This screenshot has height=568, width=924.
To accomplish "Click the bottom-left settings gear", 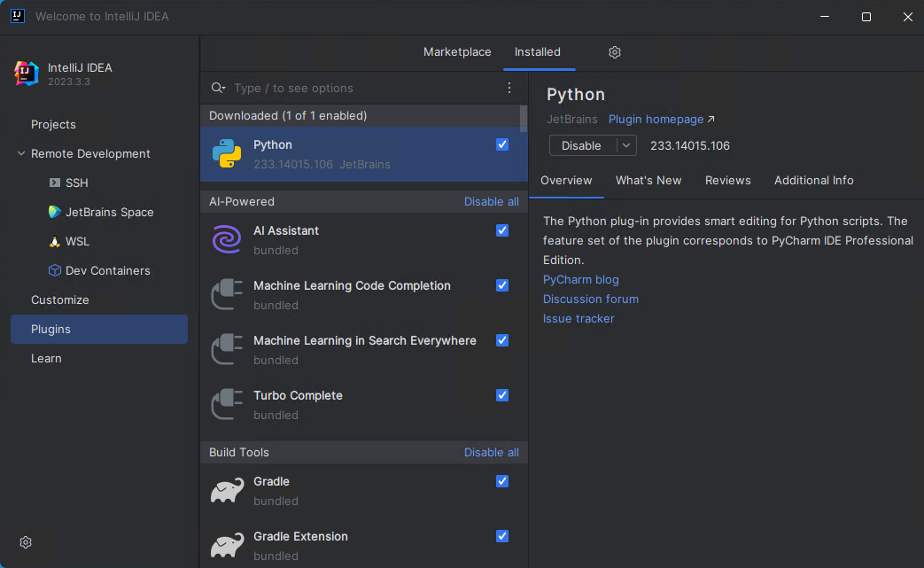I will pyautogui.click(x=25, y=541).
